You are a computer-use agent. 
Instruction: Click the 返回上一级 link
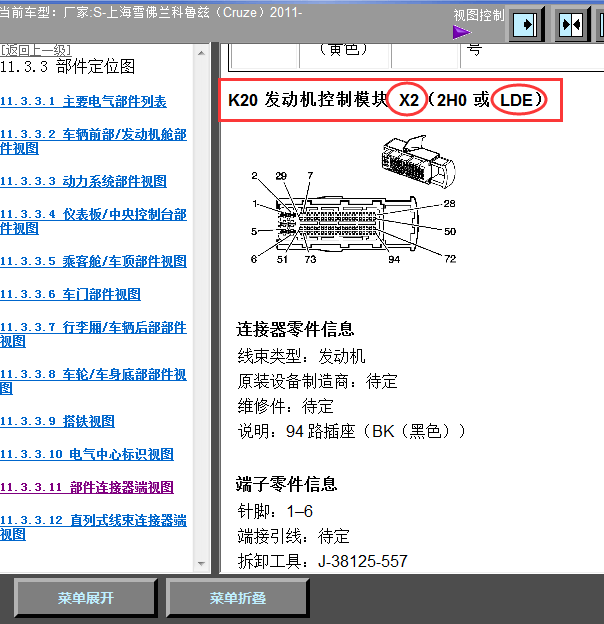[35, 50]
